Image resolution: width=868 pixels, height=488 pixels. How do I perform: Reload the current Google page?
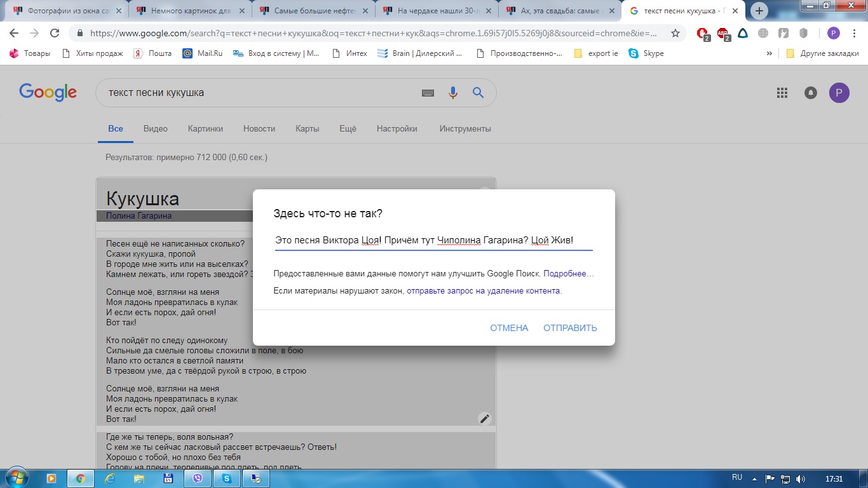[x=55, y=34]
